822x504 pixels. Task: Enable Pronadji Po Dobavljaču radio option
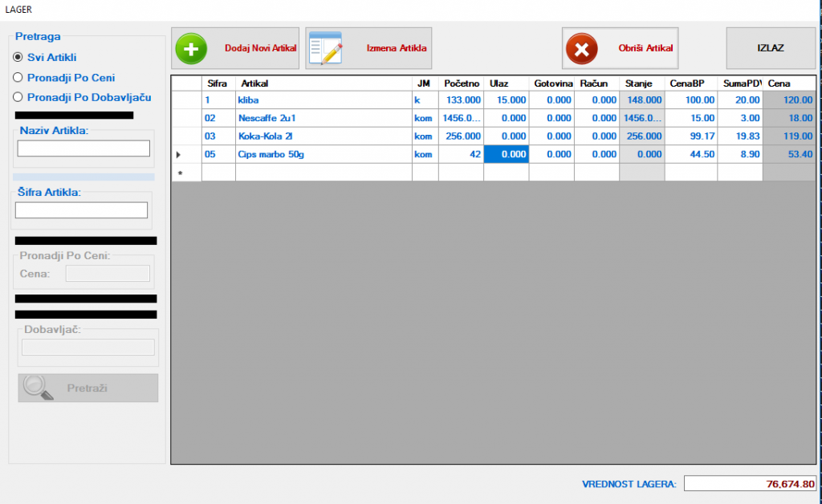tap(18, 97)
